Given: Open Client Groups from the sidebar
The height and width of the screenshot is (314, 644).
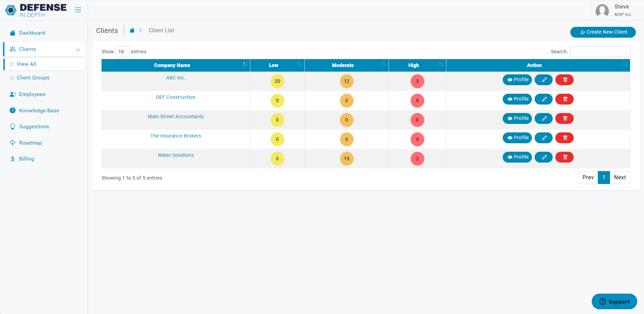Looking at the screenshot, I should click(33, 77).
